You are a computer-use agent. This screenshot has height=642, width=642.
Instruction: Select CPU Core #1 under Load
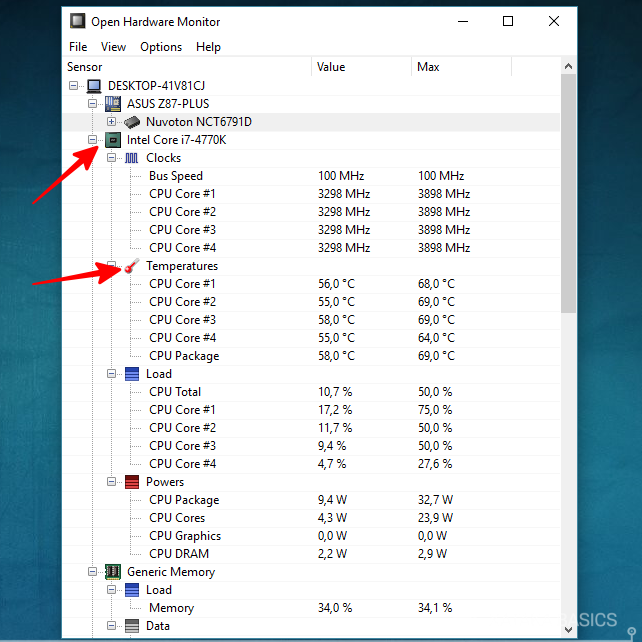pos(311,410)
